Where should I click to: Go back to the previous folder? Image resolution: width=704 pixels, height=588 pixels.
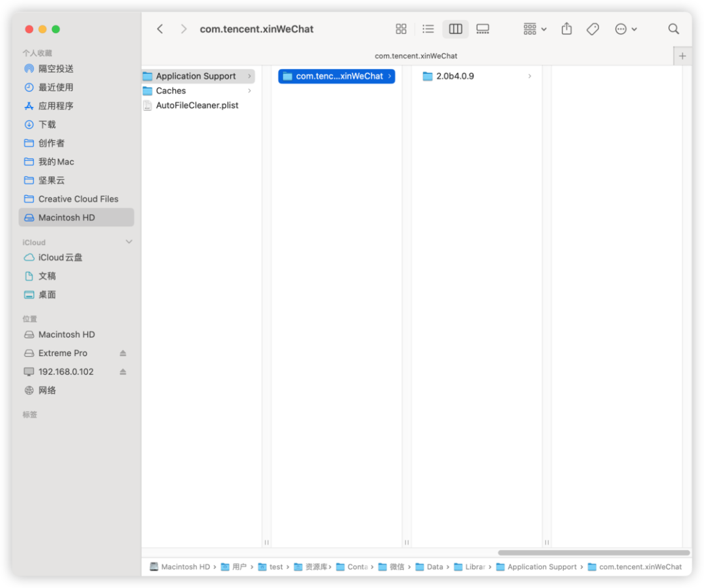point(160,29)
